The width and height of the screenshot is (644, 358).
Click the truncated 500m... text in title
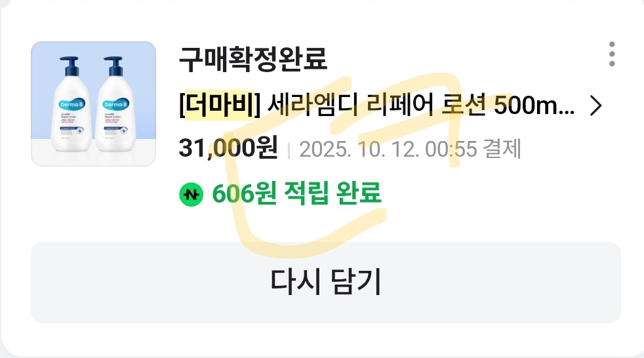(534, 106)
